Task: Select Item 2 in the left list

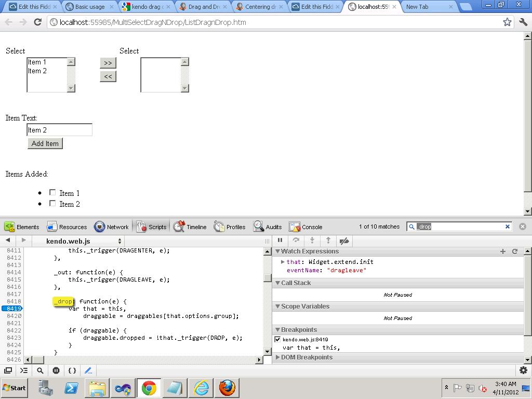Action: (x=47, y=71)
